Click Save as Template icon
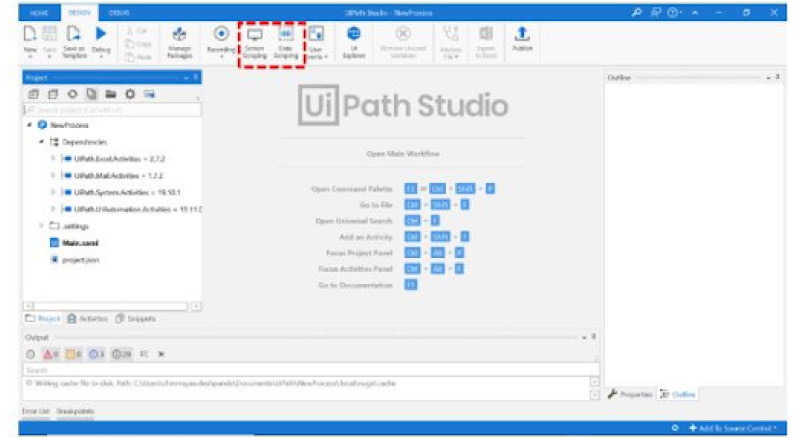Screen dimensions: 800x438 pos(74,35)
